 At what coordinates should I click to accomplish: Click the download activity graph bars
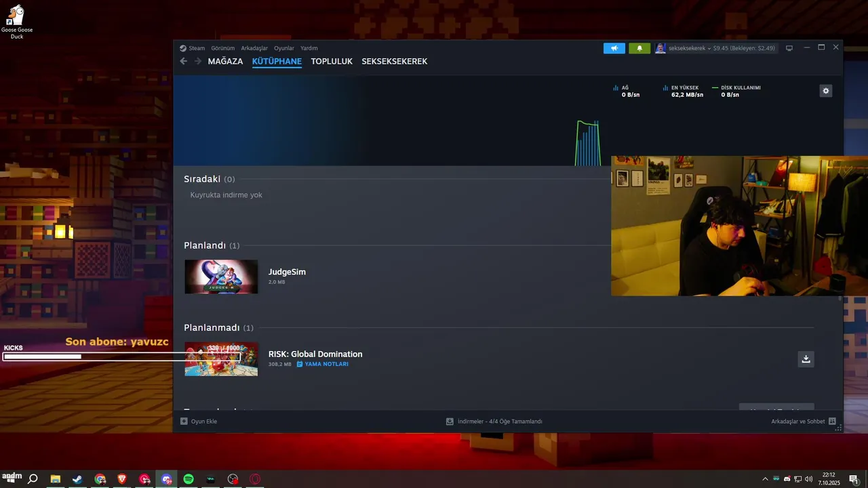click(x=588, y=143)
